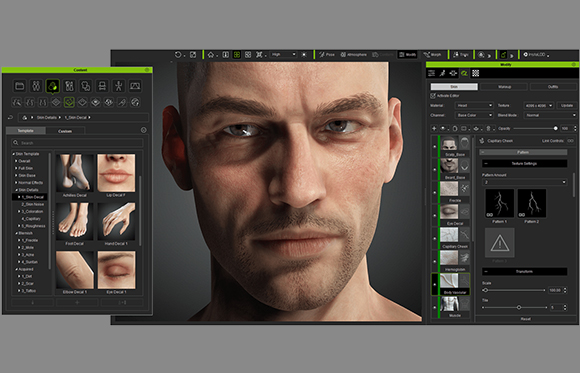Select the Outfits tab in Modify panel
The height and width of the screenshot is (373, 580).
click(553, 87)
